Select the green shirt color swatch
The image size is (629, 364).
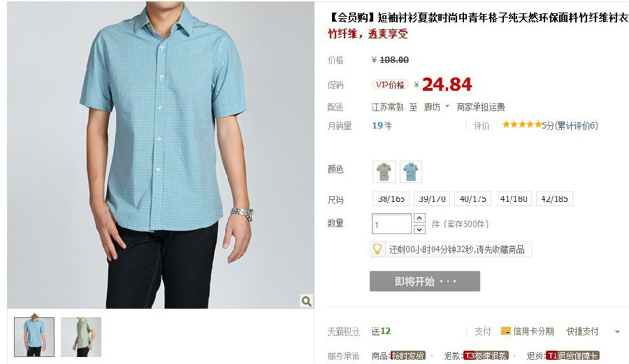[384, 172]
